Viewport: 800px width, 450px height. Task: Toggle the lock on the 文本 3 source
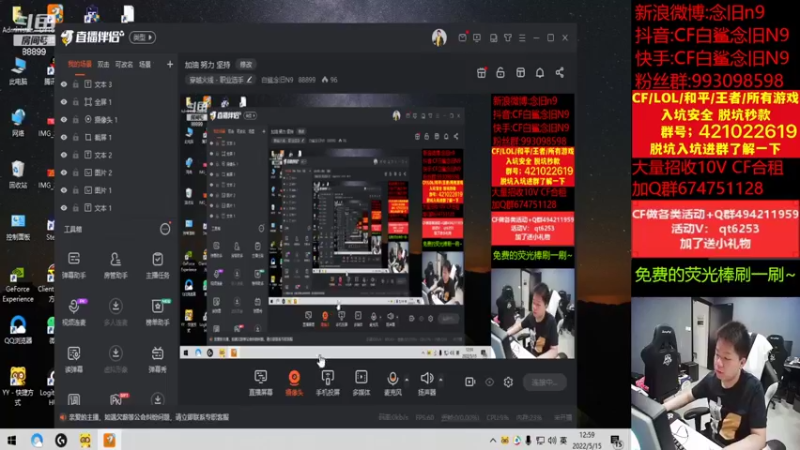(76, 84)
